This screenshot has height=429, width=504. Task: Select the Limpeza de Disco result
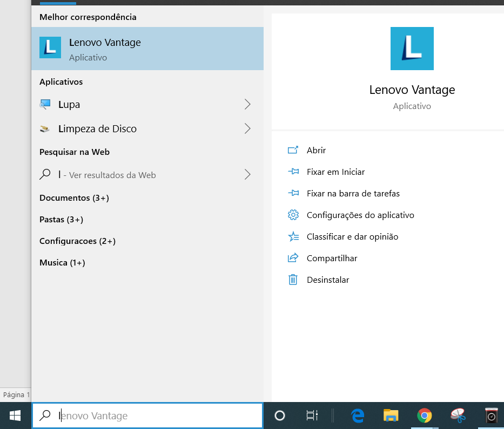coord(147,128)
